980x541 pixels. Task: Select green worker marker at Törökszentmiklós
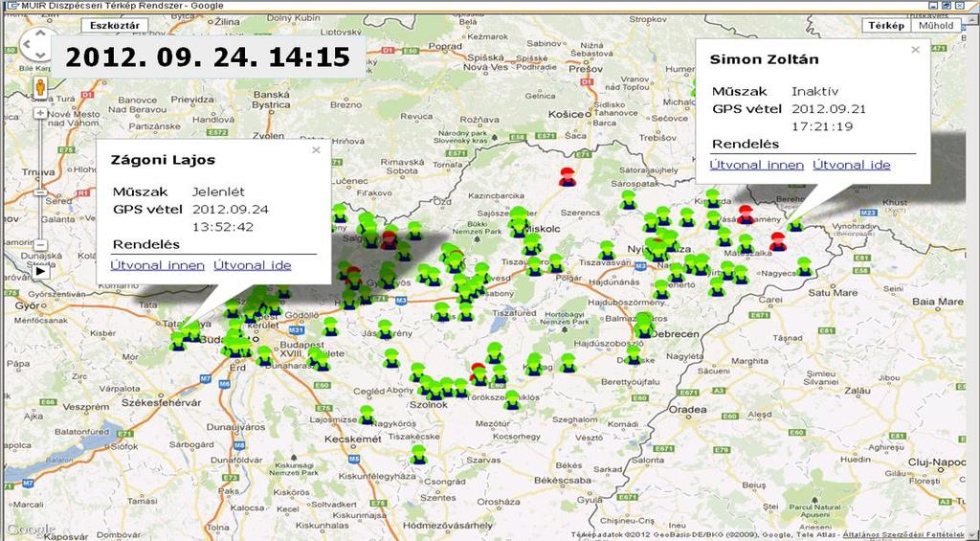(512, 399)
